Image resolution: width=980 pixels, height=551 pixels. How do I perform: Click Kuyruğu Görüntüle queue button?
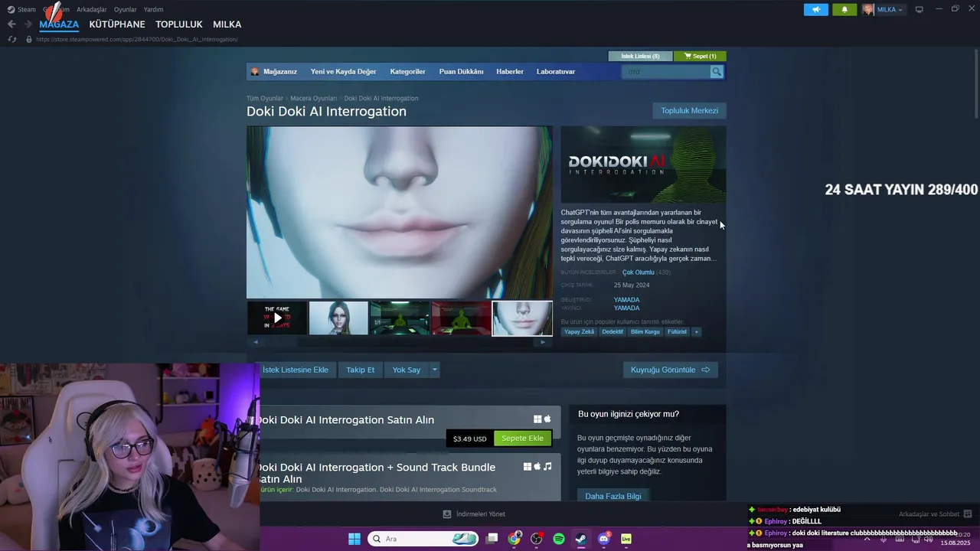pos(670,370)
